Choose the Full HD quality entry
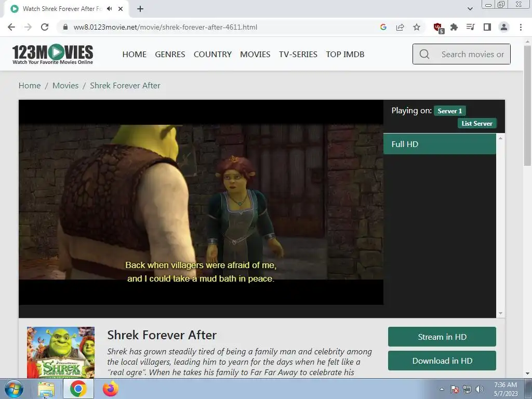 (440, 144)
